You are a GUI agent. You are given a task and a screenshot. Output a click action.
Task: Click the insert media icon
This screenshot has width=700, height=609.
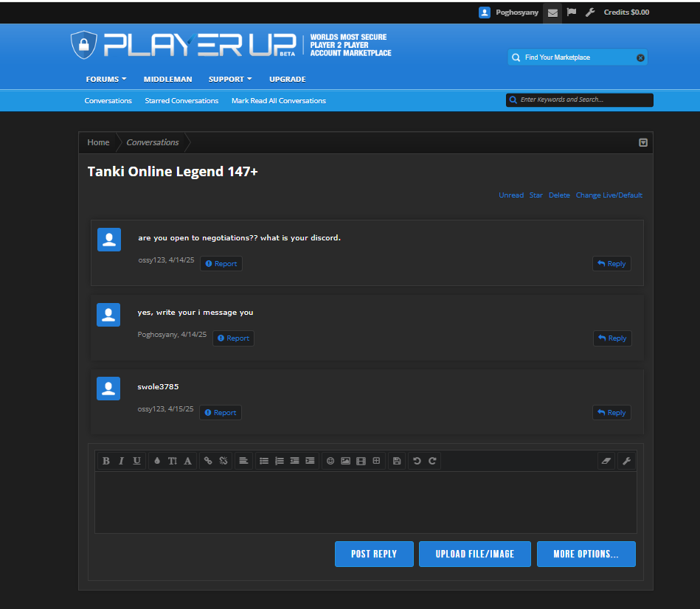(361, 461)
